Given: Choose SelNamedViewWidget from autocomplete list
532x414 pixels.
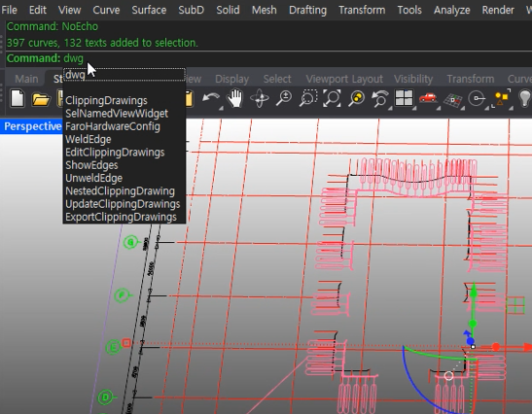Looking at the screenshot, I should [x=117, y=114].
